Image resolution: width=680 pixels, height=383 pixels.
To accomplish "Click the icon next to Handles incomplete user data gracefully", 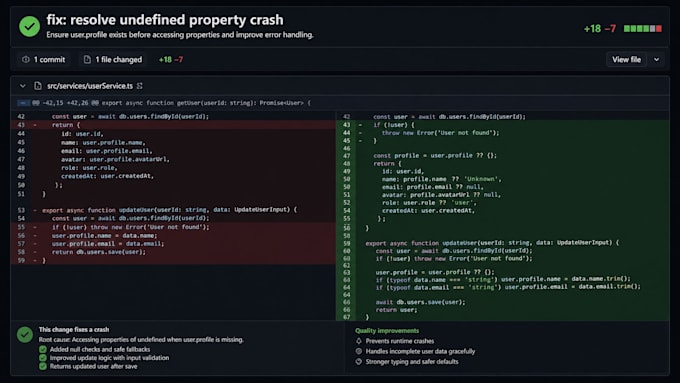I will tap(359, 351).
